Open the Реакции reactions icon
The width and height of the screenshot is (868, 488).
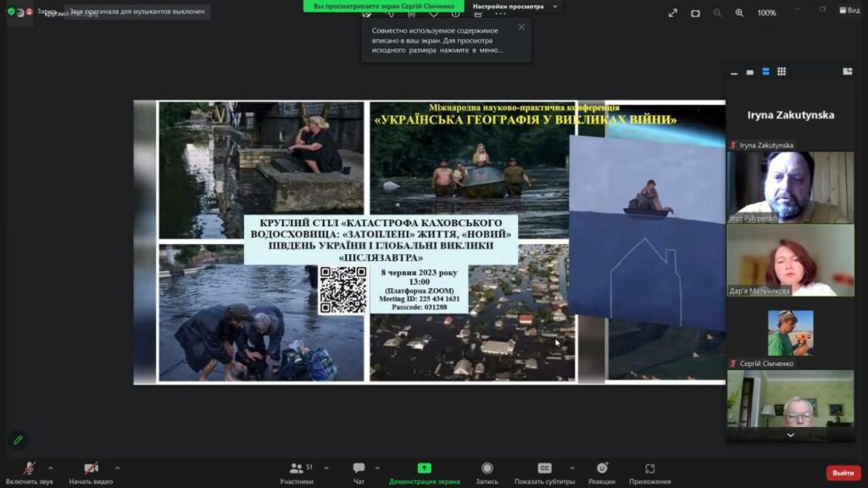click(603, 468)
